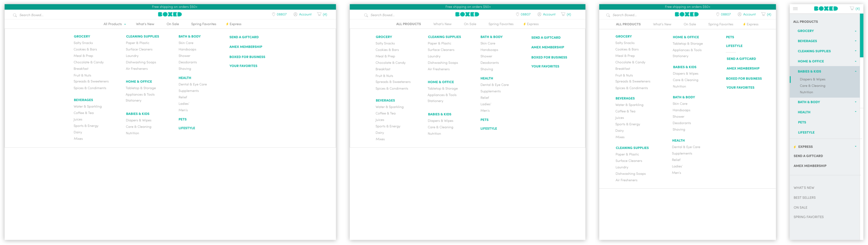
Task: Open AMEX MEMBERSHIP link in first mockup
Action: pos(246,47)
